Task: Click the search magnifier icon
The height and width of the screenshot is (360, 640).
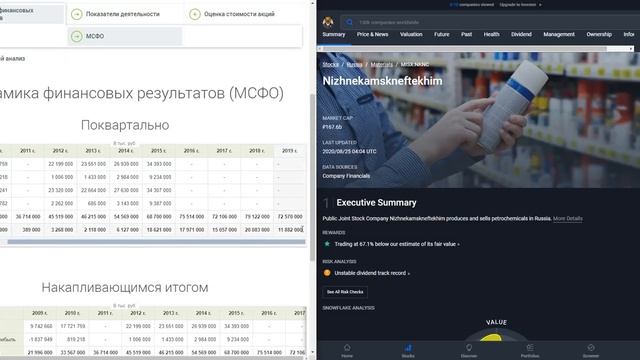Action: point(349,22)
